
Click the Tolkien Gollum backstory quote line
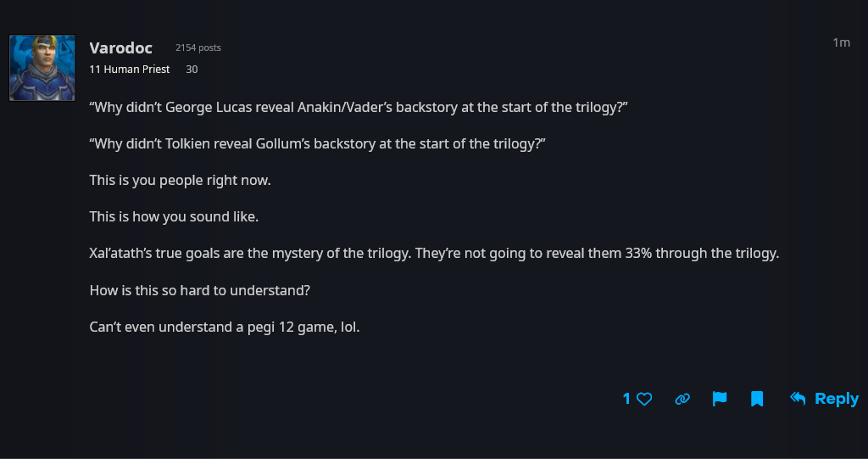click(318, 144)
